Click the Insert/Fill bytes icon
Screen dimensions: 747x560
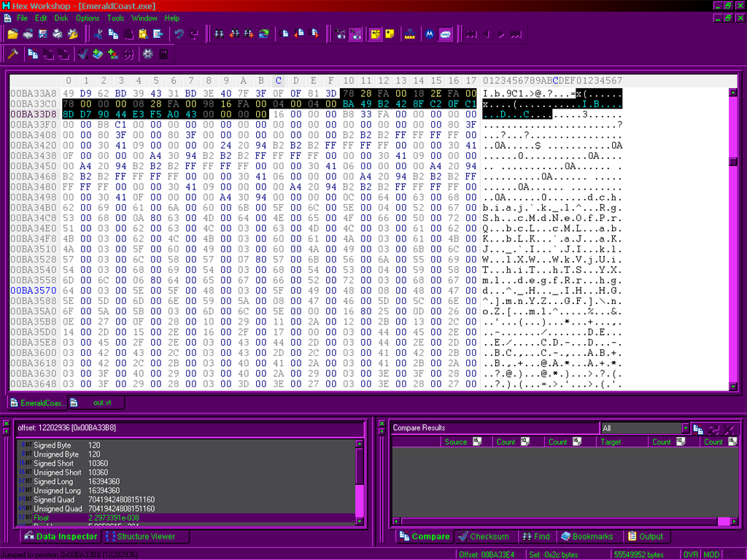click(158, 34)
